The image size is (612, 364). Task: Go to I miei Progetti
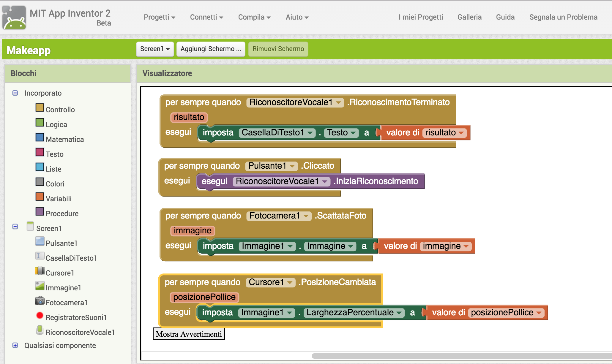pos(421,17)
